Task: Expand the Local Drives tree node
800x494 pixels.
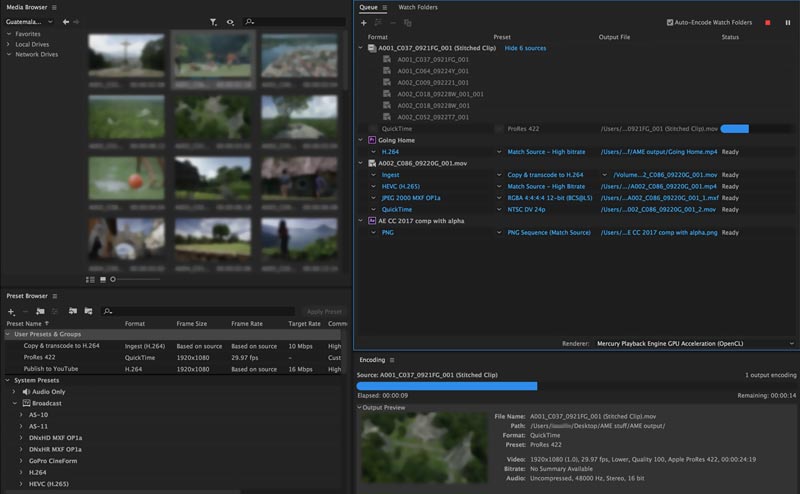Action: pos(9,44)
